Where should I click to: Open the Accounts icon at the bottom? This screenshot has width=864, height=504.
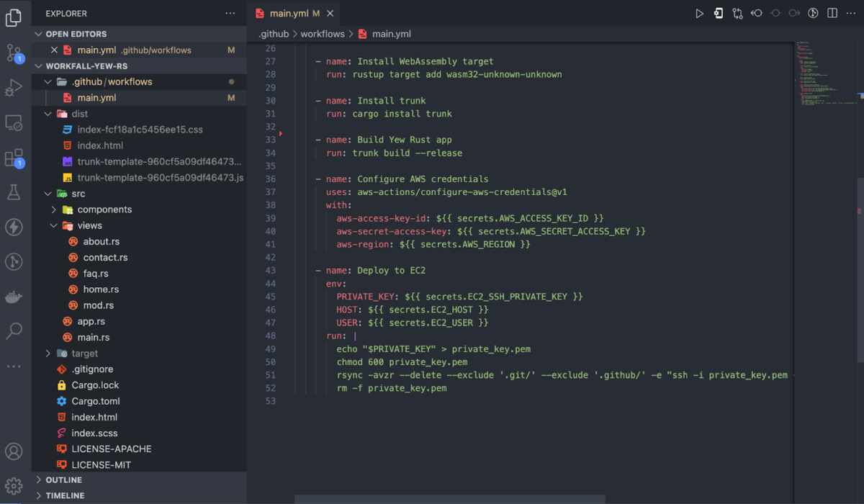click(14, 451)
